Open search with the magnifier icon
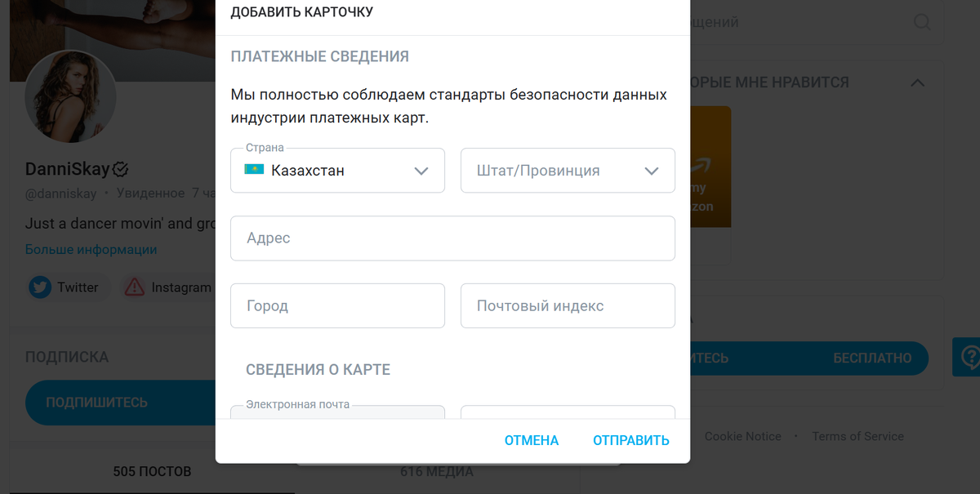Screen dimensions: 980x494 (x=921, y=22)
